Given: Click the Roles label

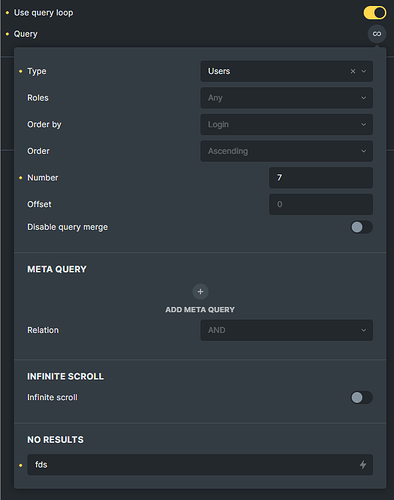Looking at the screenshot, I should tap(38, 98).
